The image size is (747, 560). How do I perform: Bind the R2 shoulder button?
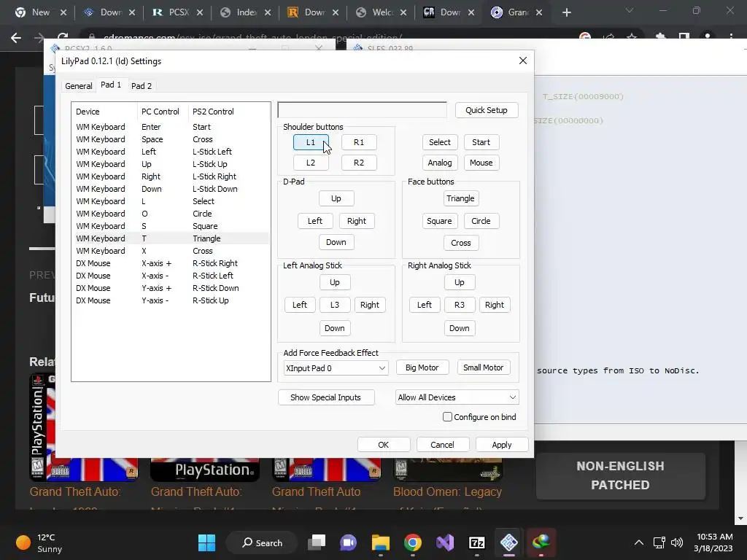[359, 163]
